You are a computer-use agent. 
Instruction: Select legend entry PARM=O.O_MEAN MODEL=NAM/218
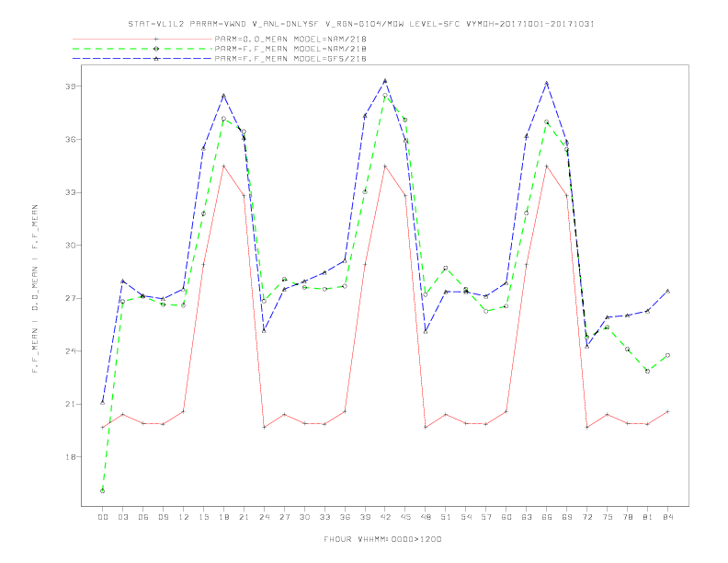pos(290,39)
